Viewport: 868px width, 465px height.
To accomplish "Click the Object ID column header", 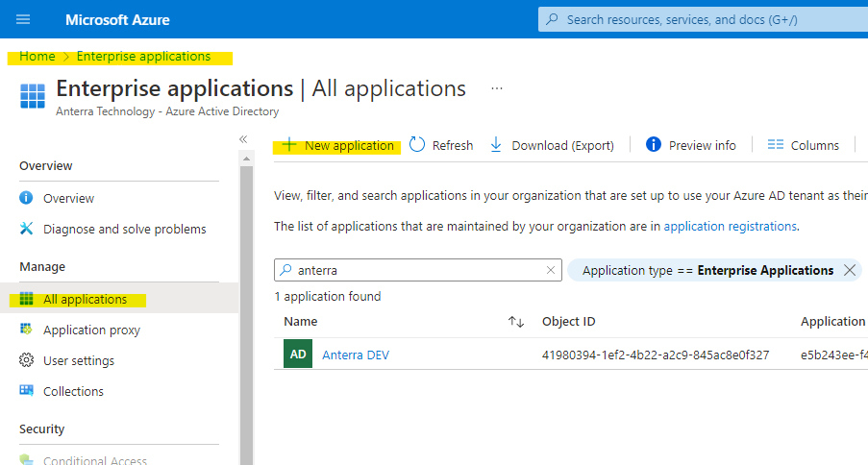I will 568,322.
